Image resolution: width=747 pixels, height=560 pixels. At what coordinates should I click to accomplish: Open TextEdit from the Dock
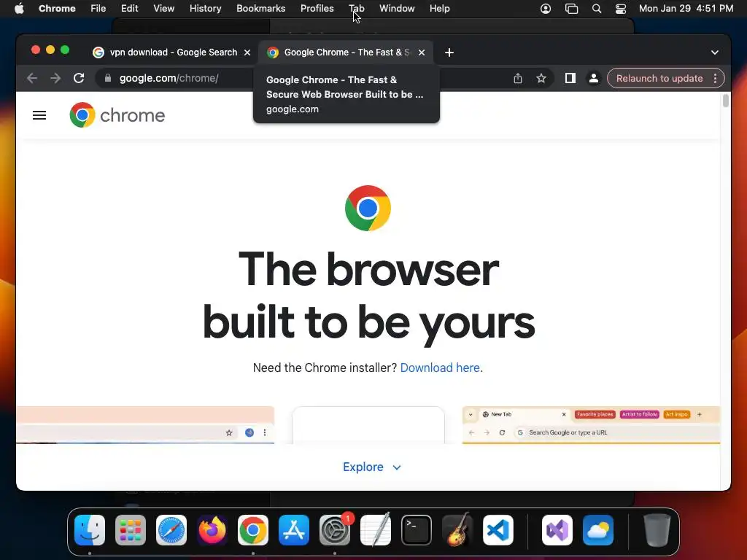pos(376,530)
